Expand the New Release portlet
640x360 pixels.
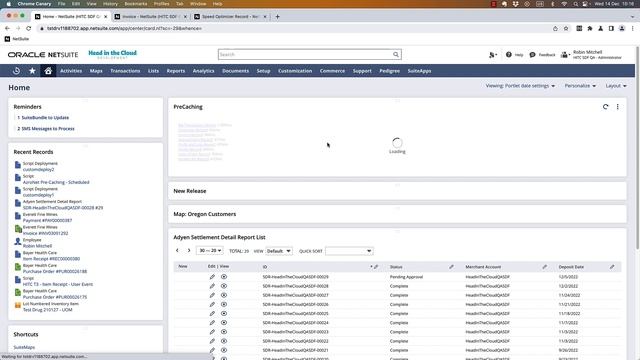pos(190,191)
